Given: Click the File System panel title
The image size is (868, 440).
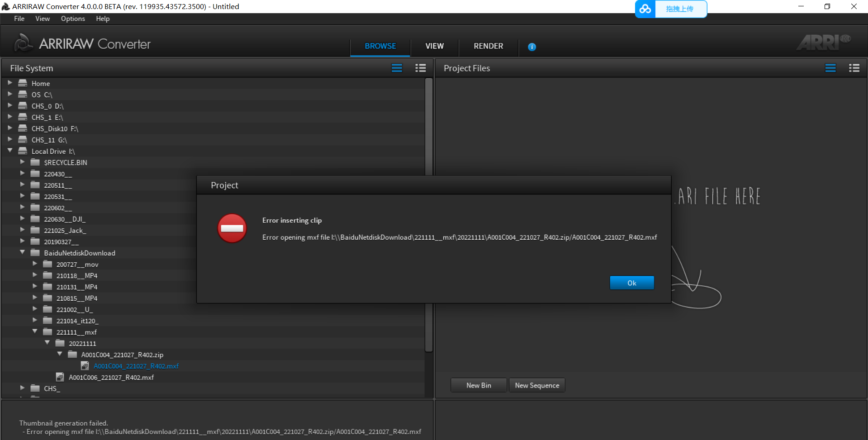Looking at the screenshot, I should [x=32, y=68].
